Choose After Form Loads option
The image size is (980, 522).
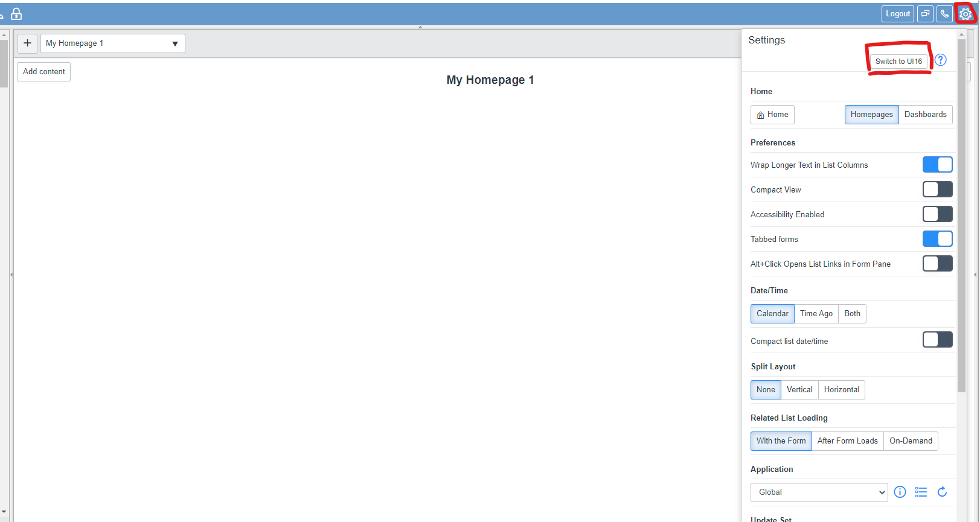848,441
